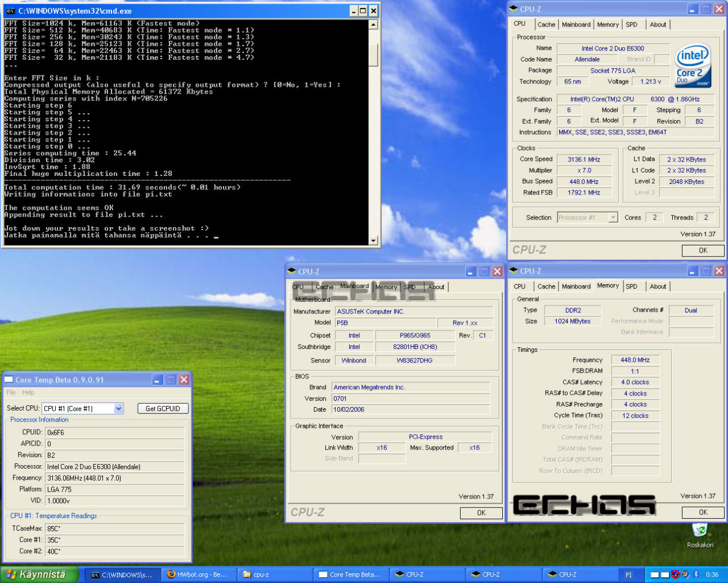Viewport: 728px width, 583px height.
Task: Open the Mainboard tab in the top CPU-Z window
Action: [576, 25]
